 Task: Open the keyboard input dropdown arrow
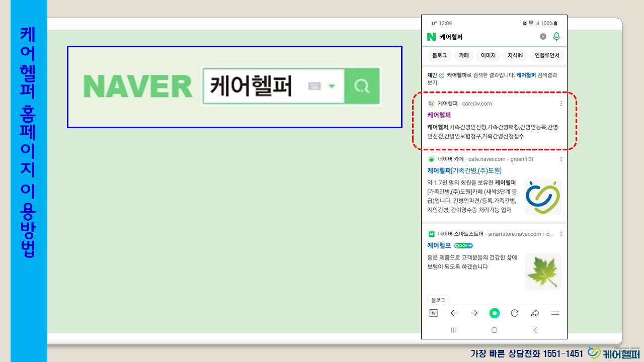(332, 86)
